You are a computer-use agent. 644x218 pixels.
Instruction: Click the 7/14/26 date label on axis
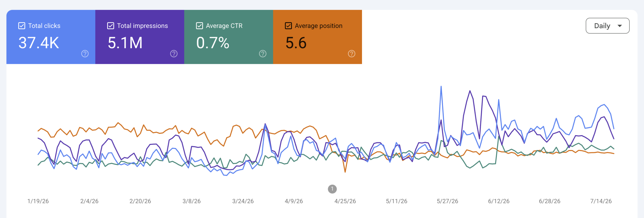[601, 201]
